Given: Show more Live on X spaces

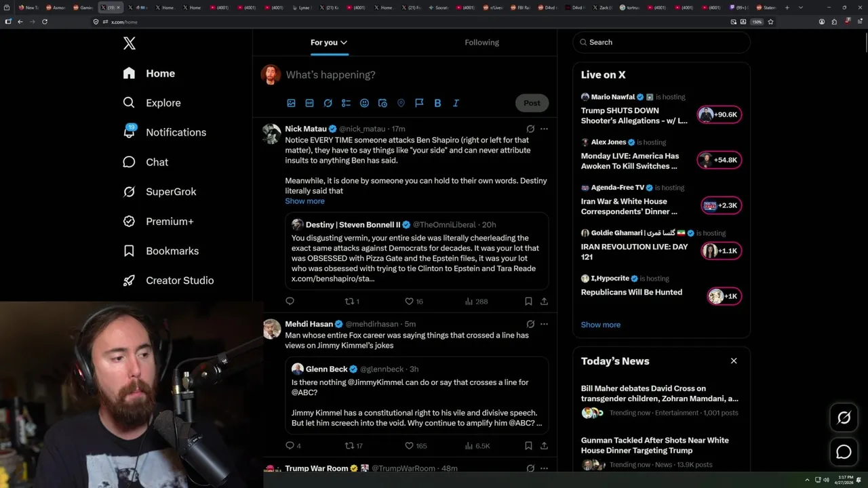Looking at the screenshot, I should 600,325.
